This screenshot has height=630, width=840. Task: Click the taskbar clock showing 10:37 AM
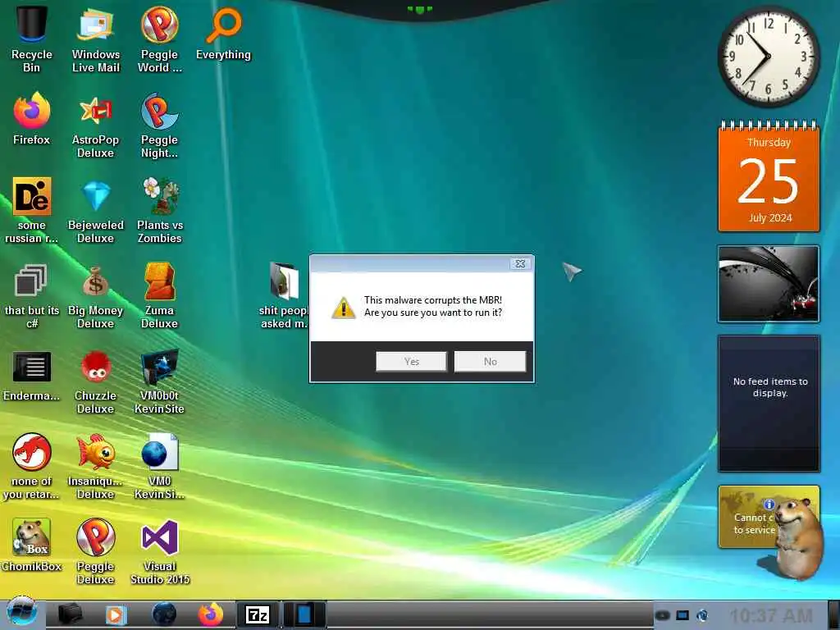771,616
